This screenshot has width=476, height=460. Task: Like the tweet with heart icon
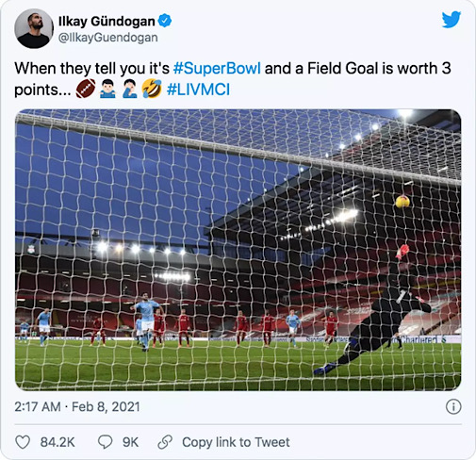[x=23, y=442]
